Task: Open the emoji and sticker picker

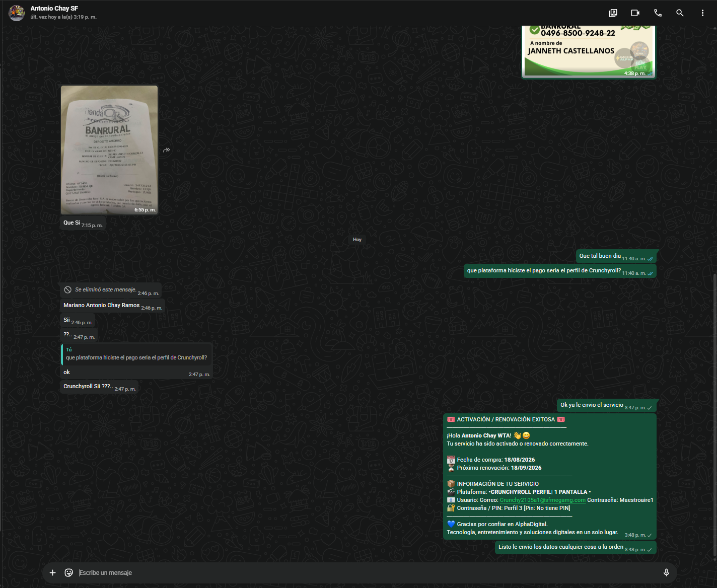Action: tap(69, 572)
